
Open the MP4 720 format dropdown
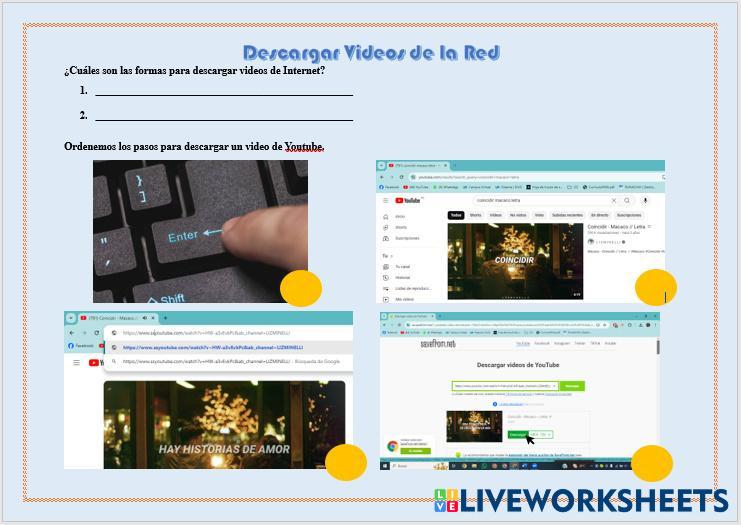point(541,434)
